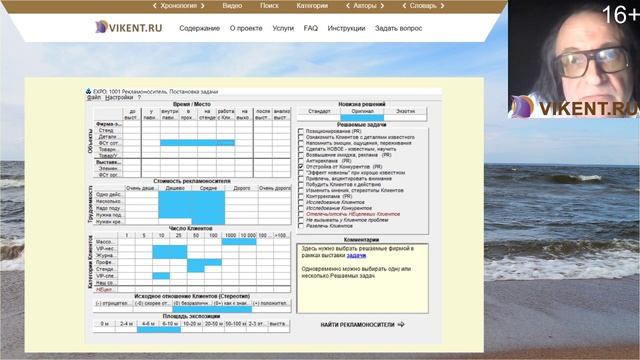Select Оригинал novelty level
Screen dimensions: 640x360
pos(362,111)
